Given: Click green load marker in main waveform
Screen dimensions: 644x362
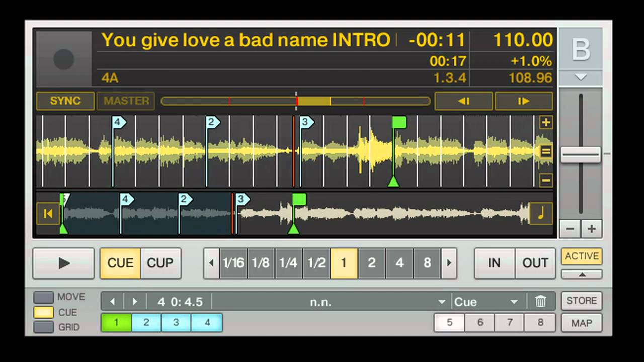Looking at the screenshot, I should [399, 122].
